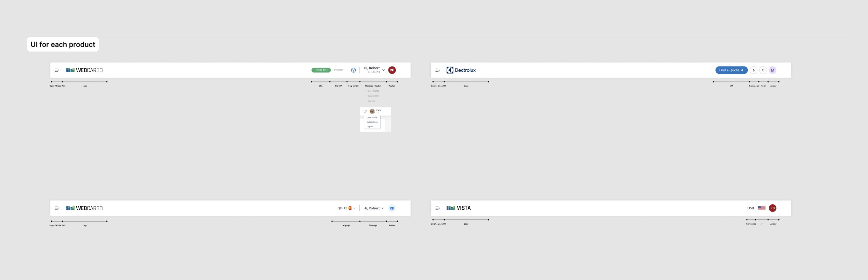Open the notifications bell icon
868x280 pixels.
[763, 70]
